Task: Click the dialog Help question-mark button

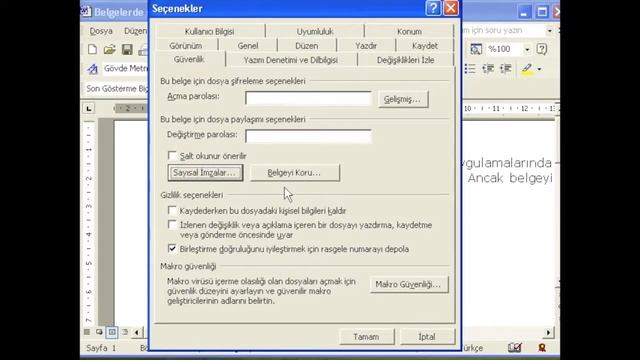Action: [x=433, y=8]
